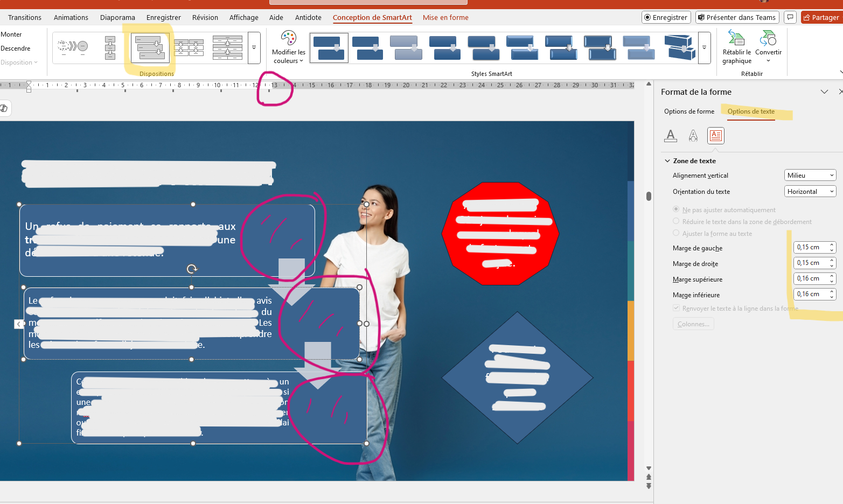Choose the fourth SmartArt layout thumbnail
843x504 pixels.
pos(189,48)
